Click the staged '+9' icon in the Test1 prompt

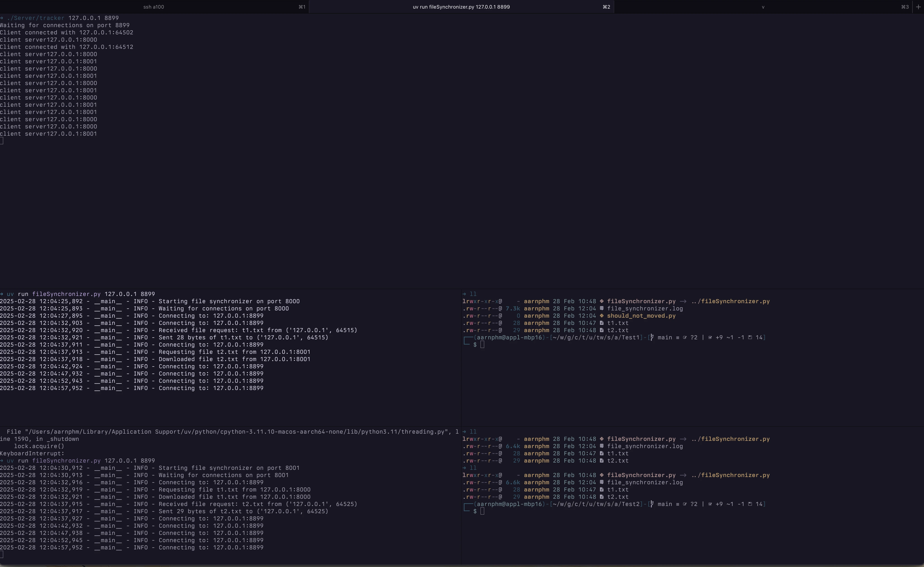[710, 338]
